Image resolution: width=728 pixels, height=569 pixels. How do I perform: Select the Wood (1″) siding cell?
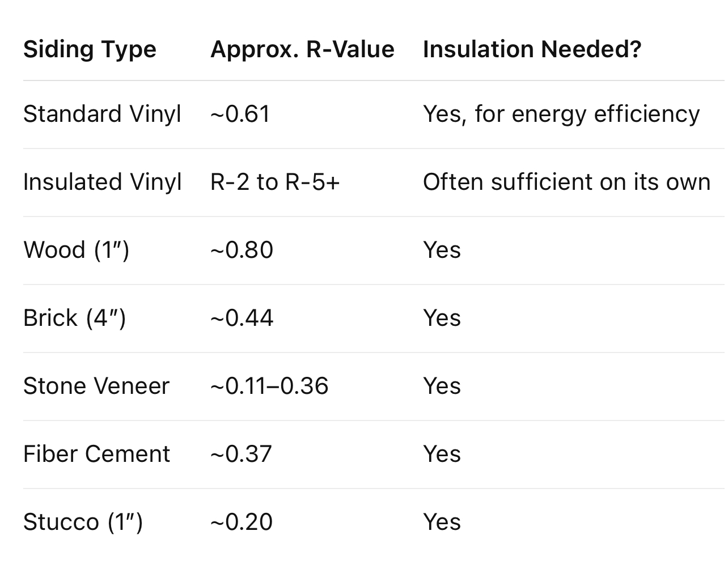(77, 250)
